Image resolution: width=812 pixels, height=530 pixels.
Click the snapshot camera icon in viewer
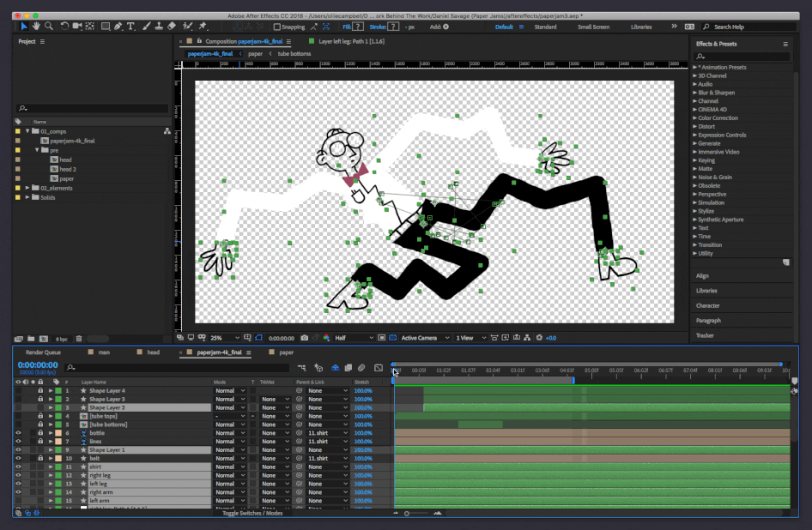click(x=305, y=338)
